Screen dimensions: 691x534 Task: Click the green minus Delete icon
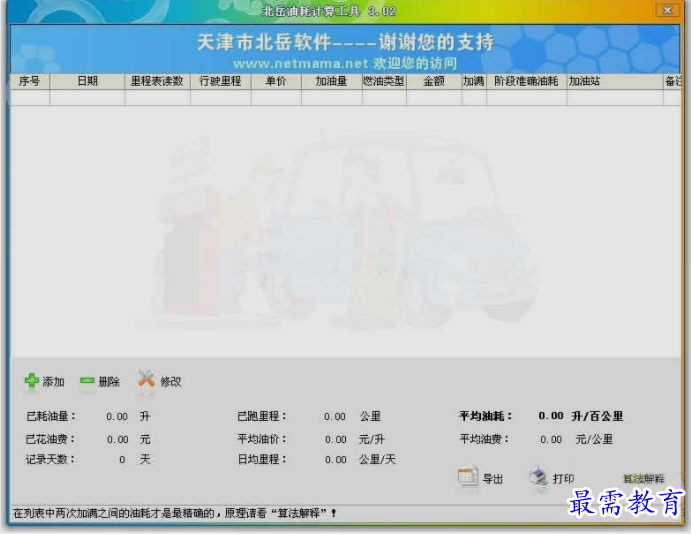tap(87, 380)
